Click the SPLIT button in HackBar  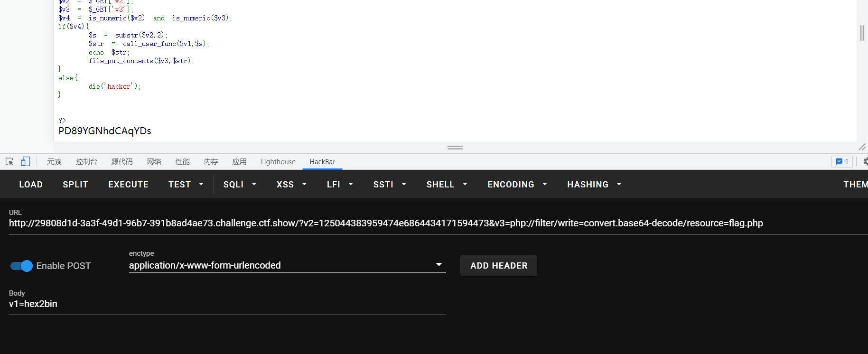75,185
